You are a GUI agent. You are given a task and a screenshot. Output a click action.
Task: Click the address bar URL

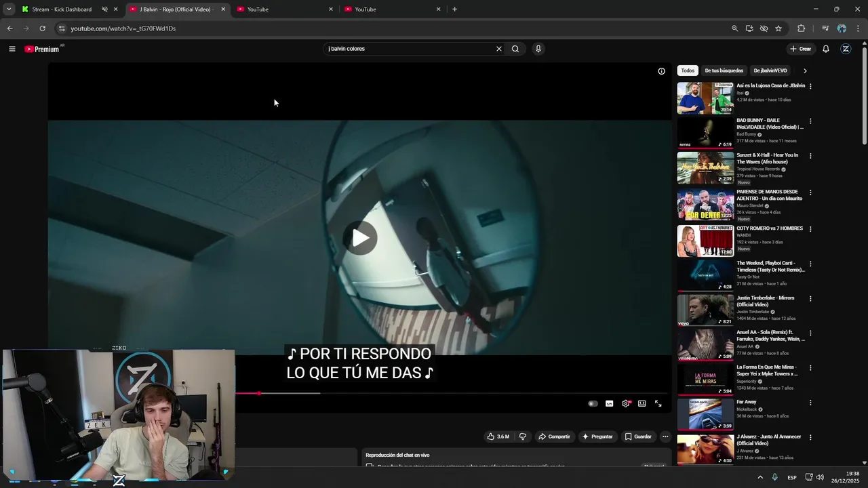tap(123, 28)
